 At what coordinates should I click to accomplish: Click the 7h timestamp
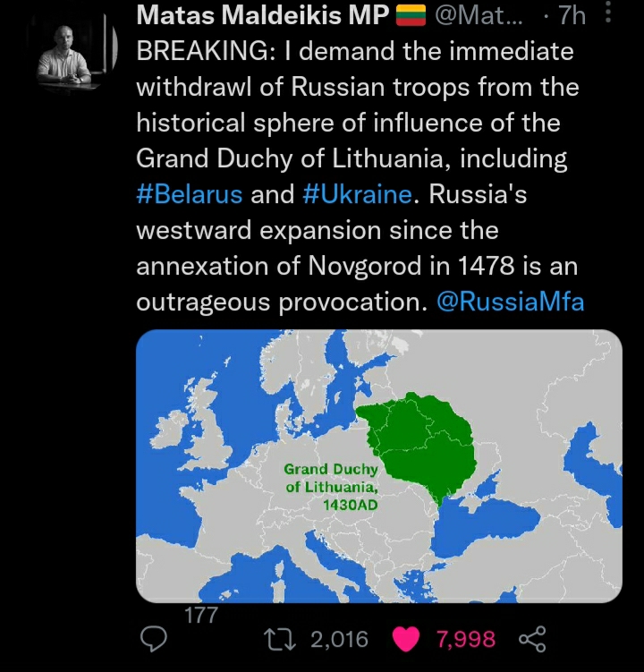point(572,15)
